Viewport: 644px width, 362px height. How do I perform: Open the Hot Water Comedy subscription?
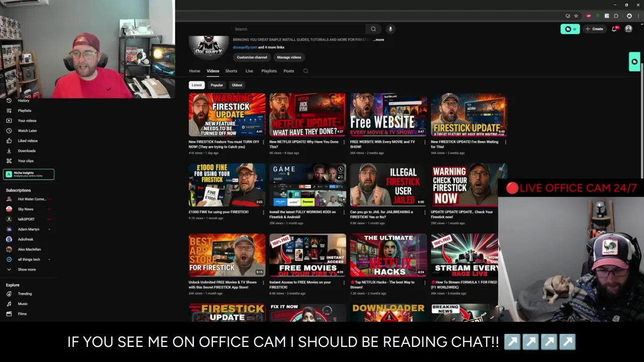point(29,199)
